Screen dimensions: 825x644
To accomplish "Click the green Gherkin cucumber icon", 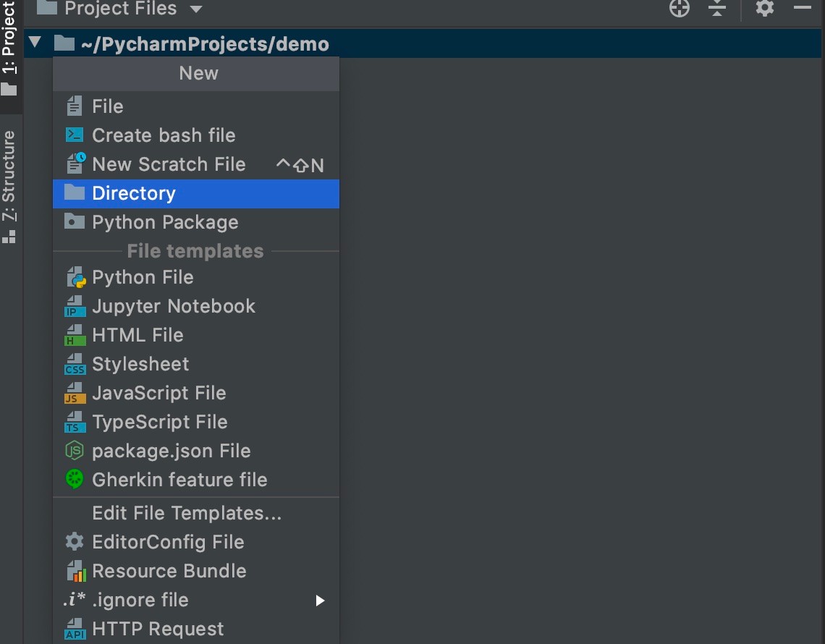I will 75,479.
